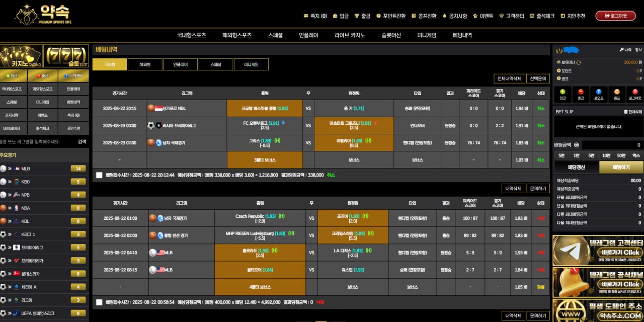644x322 pixels.
Task: Open the 777 슬롯 slot banner
Action: (x=66, y=56)
